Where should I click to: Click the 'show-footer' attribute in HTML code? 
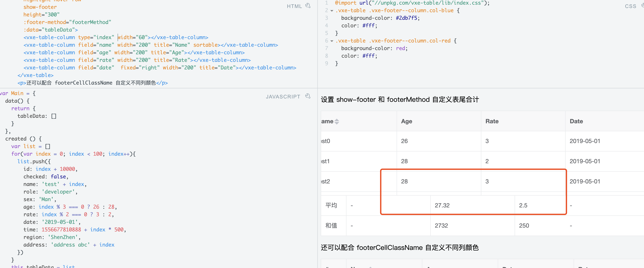(40, 7)
